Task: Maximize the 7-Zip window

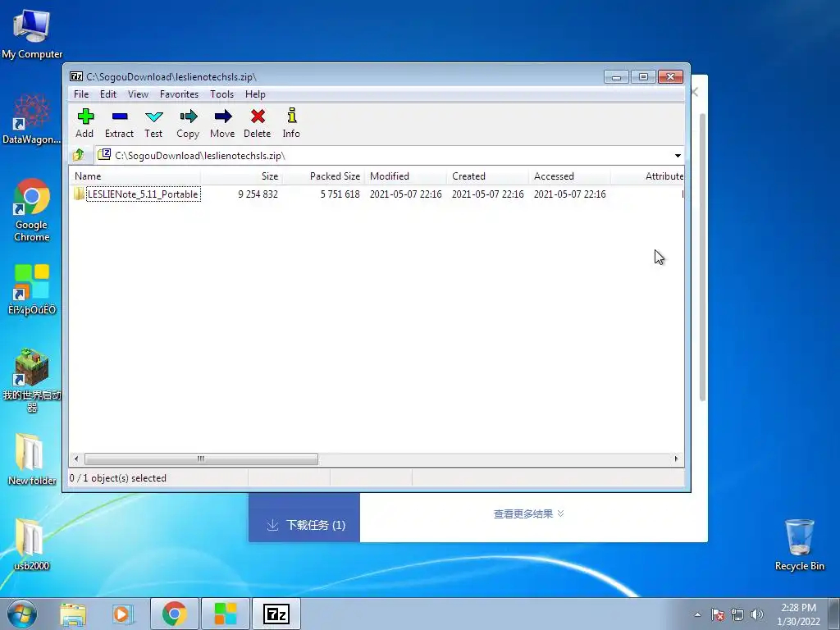Action: [643, 77]
